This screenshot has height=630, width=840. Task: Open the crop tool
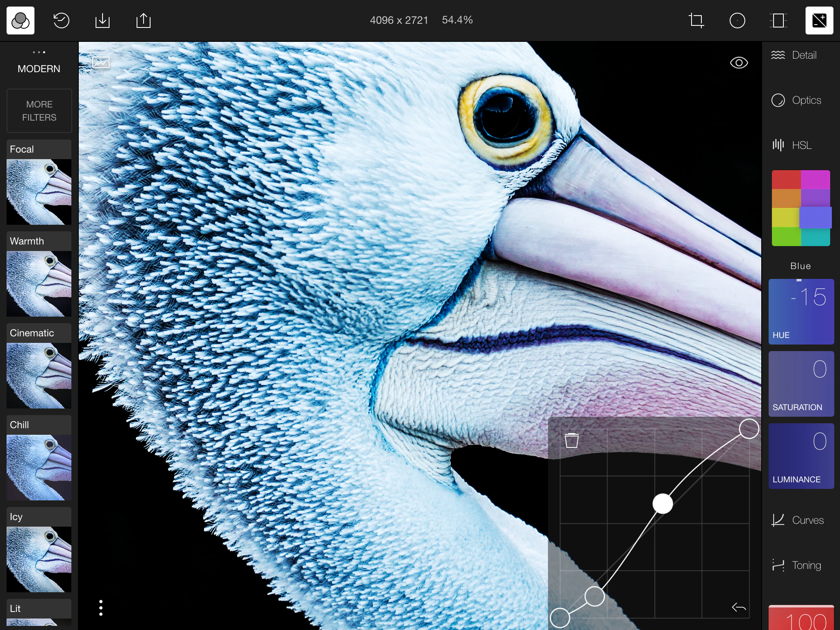[x=696, y=20]
